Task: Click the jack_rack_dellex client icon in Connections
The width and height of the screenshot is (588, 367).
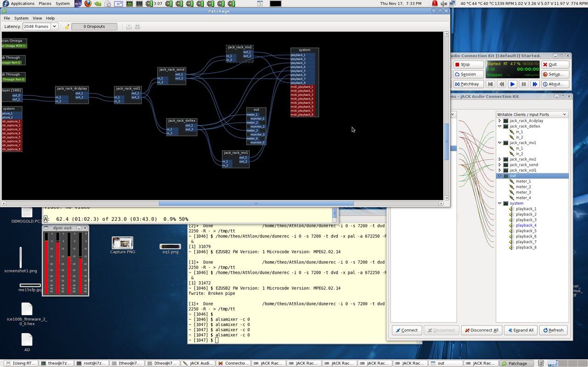Action: (x=506, y=126)
